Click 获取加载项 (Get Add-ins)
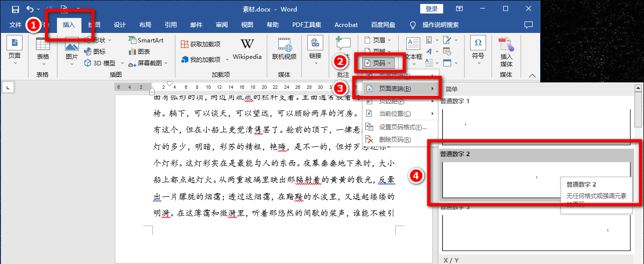The width and height of the screenshot is (644, 264). tap(200, 44)
